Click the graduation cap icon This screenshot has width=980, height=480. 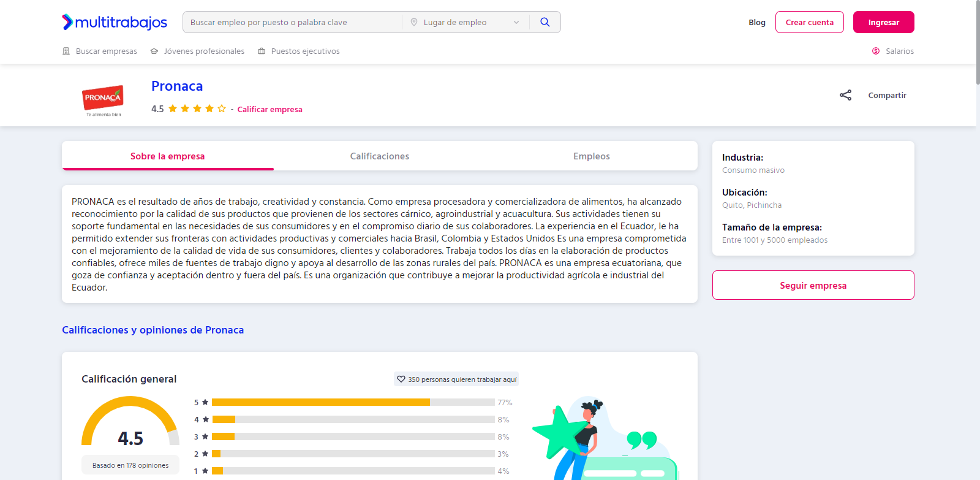154,51
